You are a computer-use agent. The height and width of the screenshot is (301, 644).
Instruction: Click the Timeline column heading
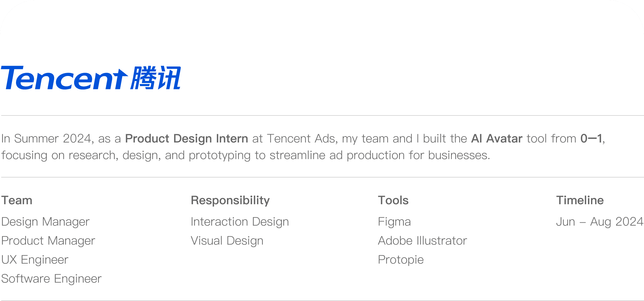click(580, 200)
